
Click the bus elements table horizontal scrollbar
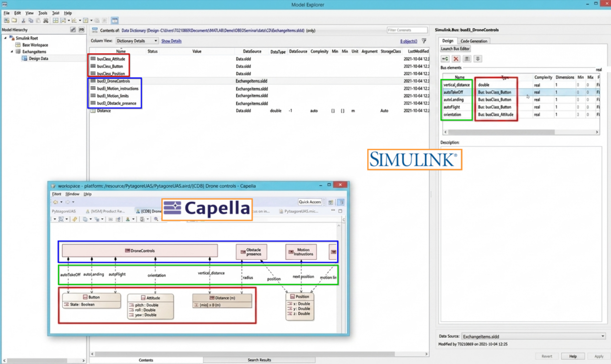pyautogui.click(x=520, y=132)
